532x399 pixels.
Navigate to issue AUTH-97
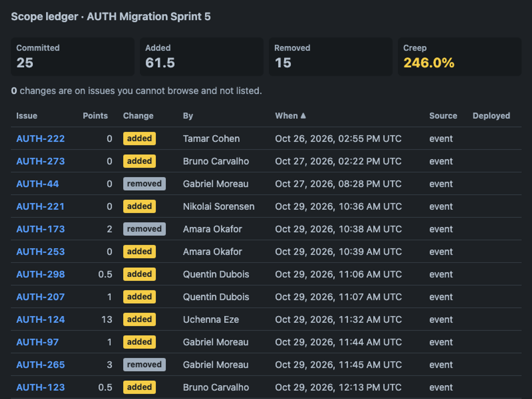(38, 342)
